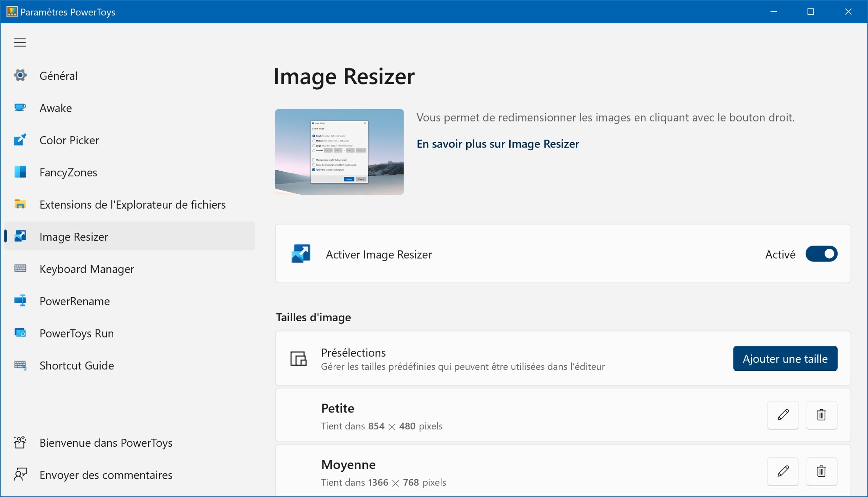Delete the Moyenne size preset

[821, 471]
